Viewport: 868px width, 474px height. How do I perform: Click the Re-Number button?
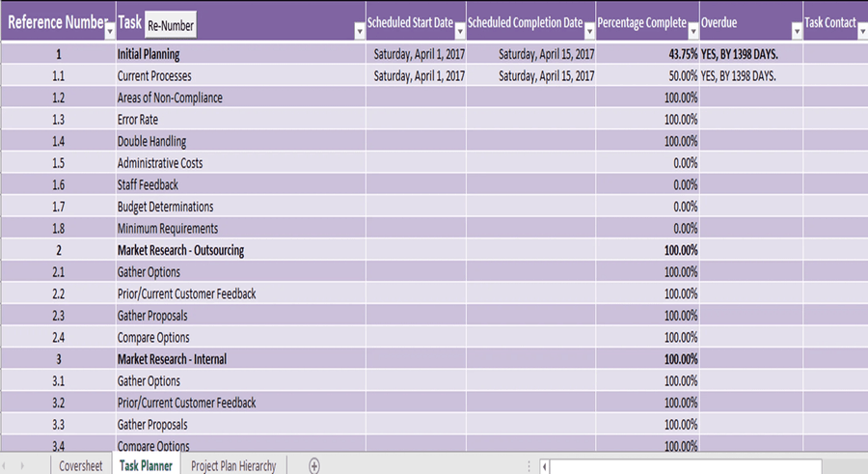pos(171,25)
